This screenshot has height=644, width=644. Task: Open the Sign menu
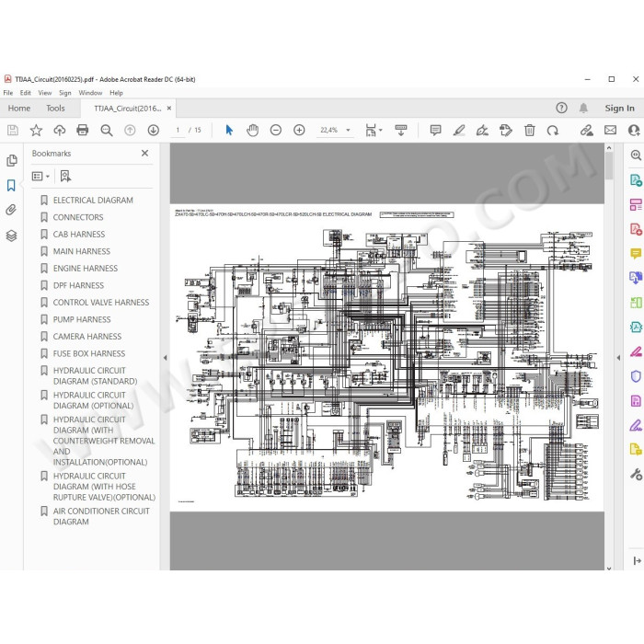click(65, 93)
